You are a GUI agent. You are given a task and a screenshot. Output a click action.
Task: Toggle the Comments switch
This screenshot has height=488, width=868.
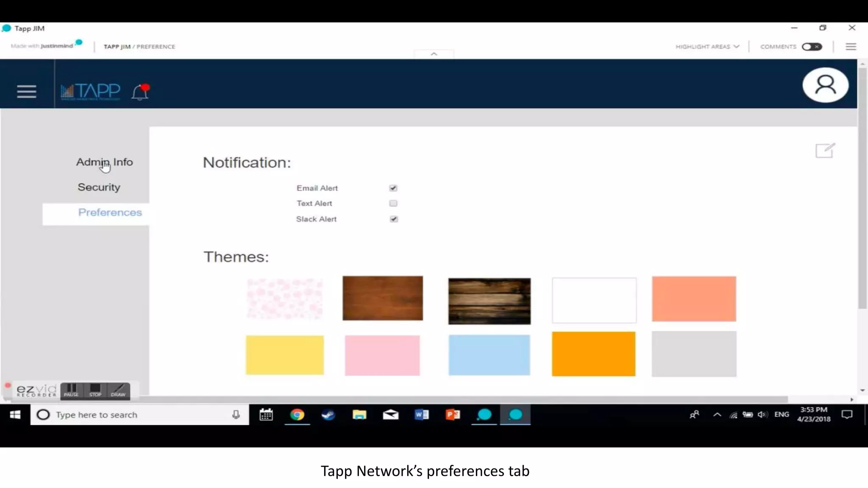pos(812,47)
